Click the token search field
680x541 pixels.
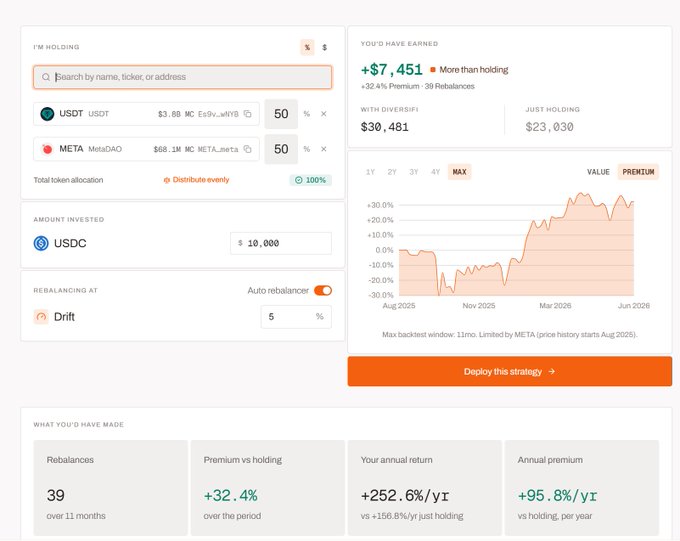183,77
